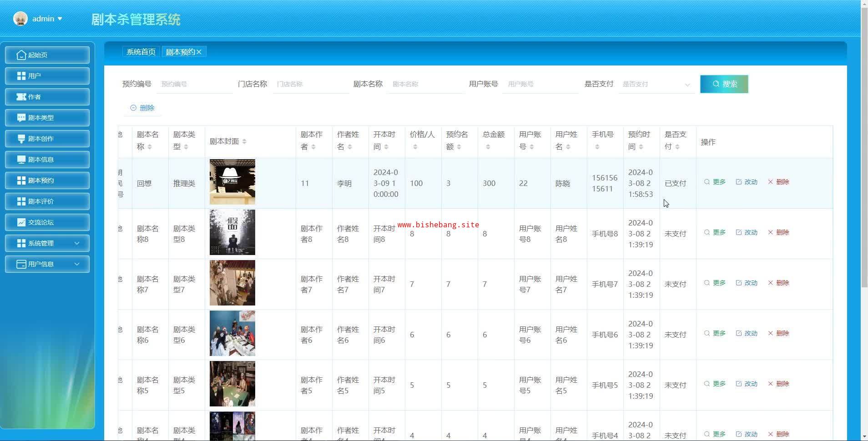The width and height of the screenshot is (868, 441).
Task: Sort table by 预约名额 column
Action: (x=459, y=147)
